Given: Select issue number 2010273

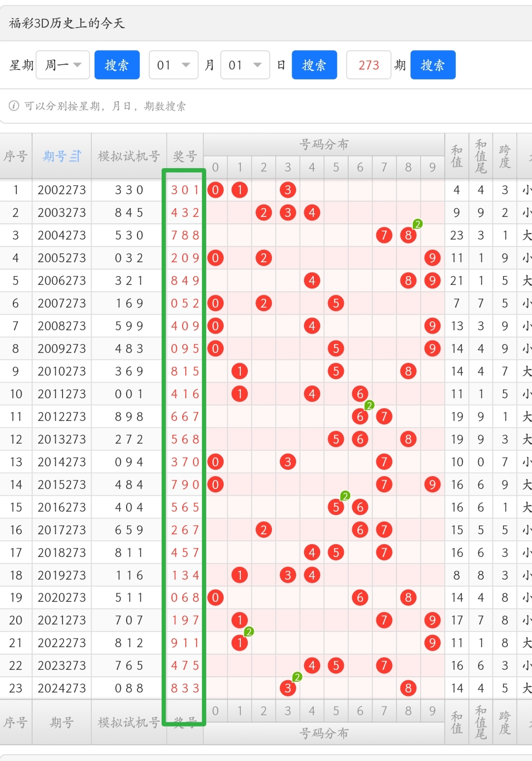Looking at the screenshot, I should click(x=62, y=371).
